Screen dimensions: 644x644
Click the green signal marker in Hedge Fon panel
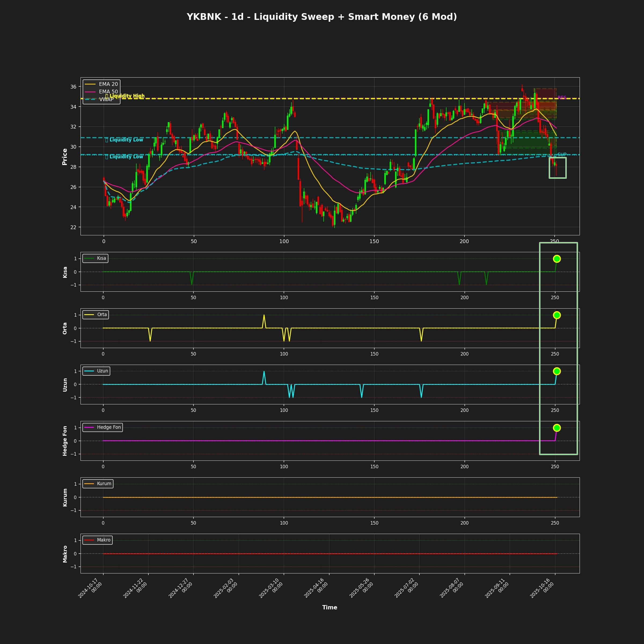click(x=557, y=428)
